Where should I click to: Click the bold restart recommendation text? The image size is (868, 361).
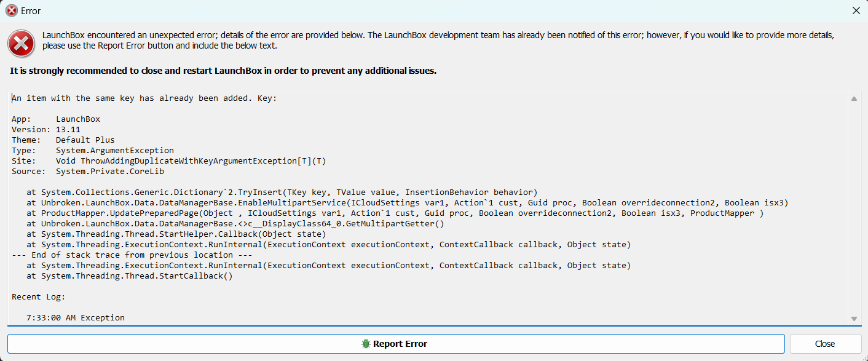coord(223,71)
